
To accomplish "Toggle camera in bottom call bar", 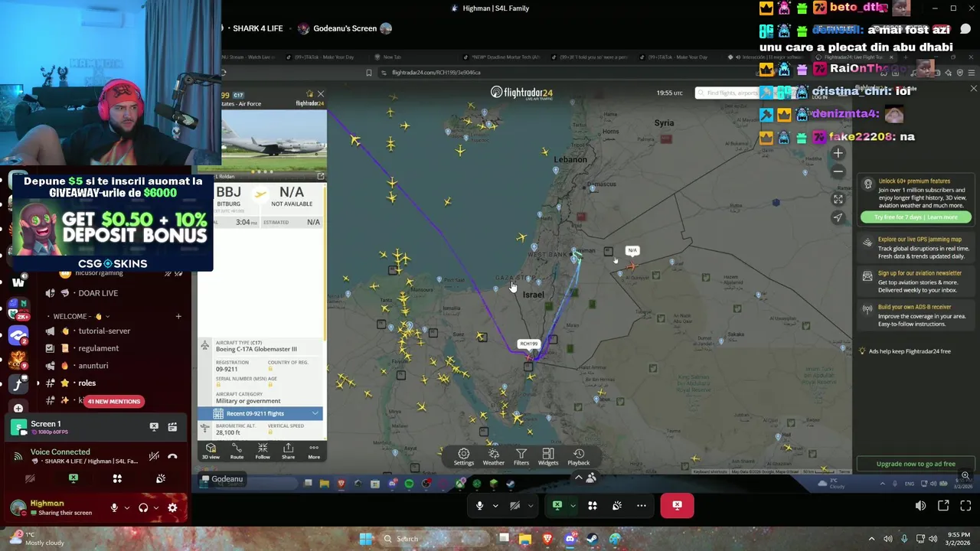I will pos(514,506).
